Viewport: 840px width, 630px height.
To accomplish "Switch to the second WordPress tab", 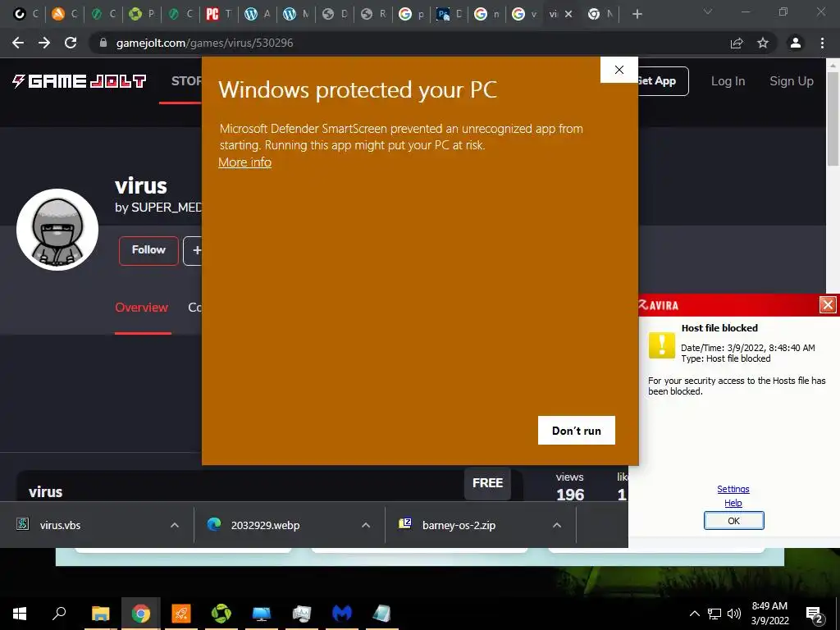I will pyautogui.click(x=296, y=15).
